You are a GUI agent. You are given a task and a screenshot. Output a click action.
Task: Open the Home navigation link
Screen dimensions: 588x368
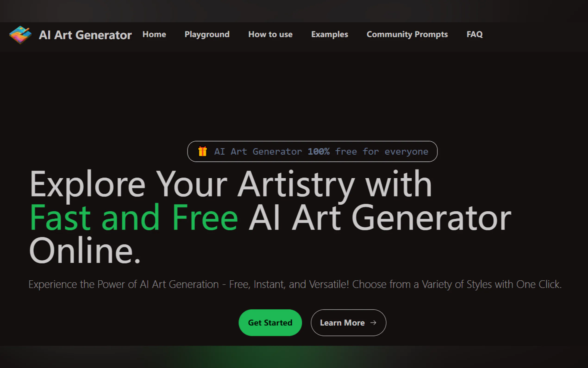tap(154, 34)
